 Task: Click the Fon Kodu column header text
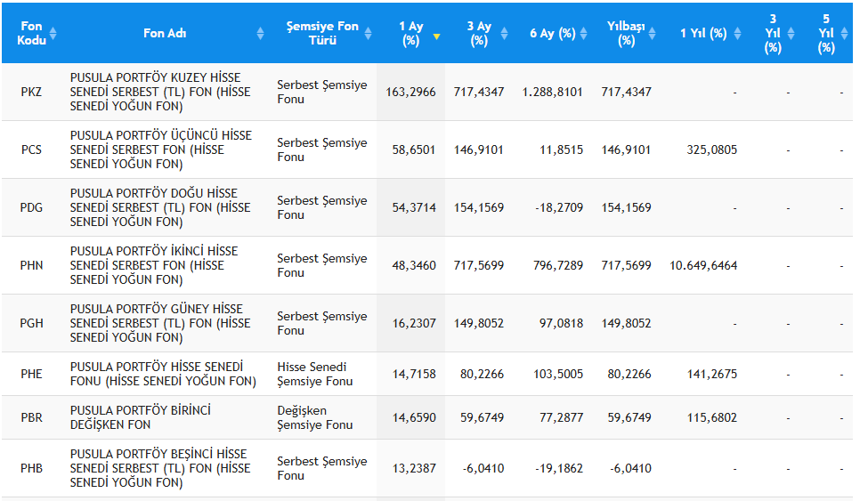[x=31, y=33]
